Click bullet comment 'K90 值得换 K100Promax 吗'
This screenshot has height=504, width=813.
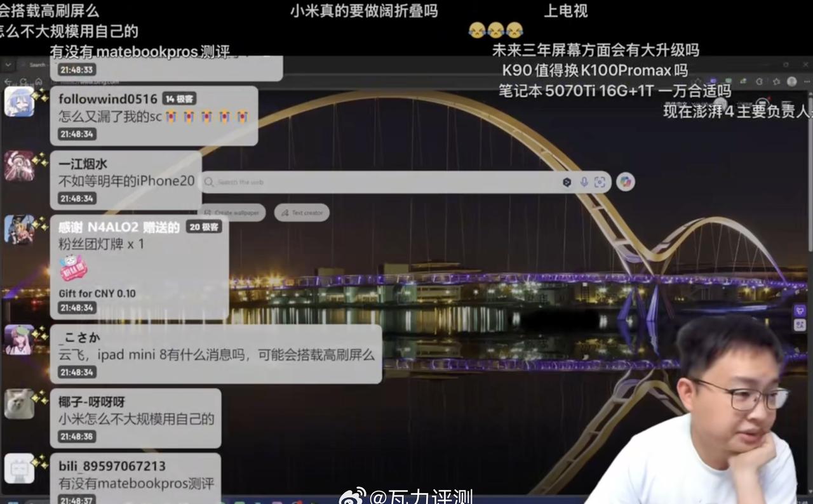pos(595,70)
